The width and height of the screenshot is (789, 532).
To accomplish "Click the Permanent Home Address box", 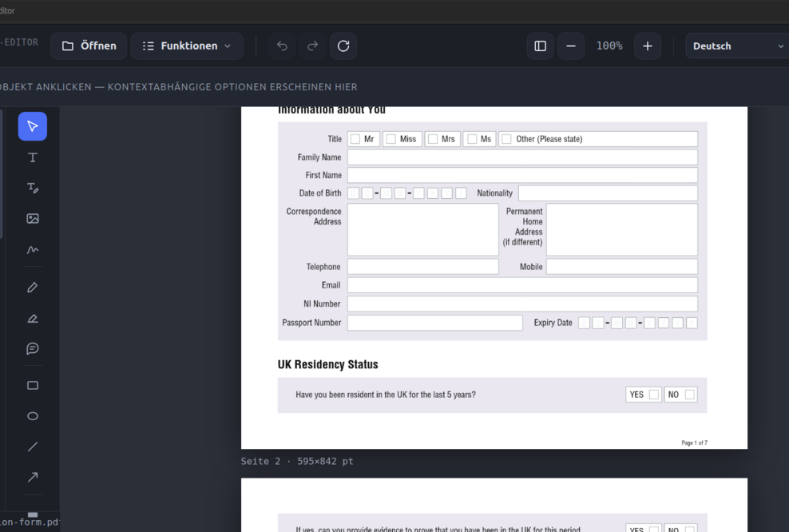I will [x=622, y=229].
